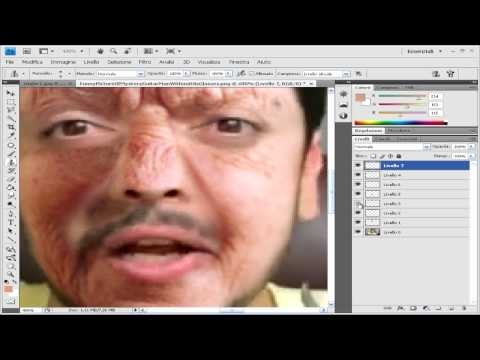Select the photo layer thumbnail at bottom
Viewport: 480px width, 360px height.
[372, 232]
